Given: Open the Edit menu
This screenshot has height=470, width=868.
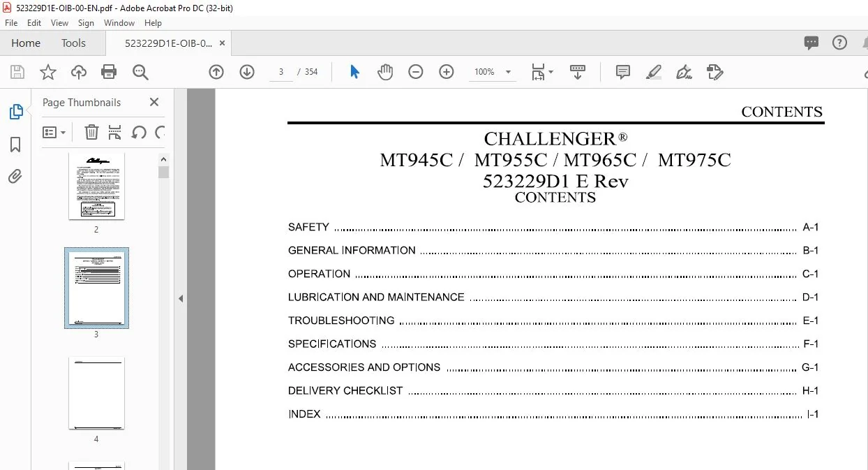Looking at the screenshot, I should tap(34, 23).
